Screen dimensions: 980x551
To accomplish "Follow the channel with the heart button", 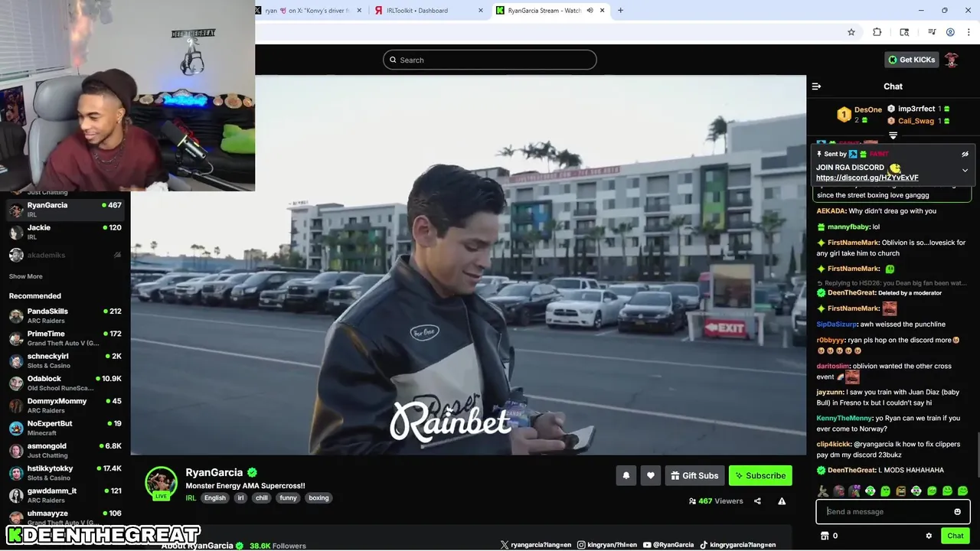I will [x=650, y=475].
